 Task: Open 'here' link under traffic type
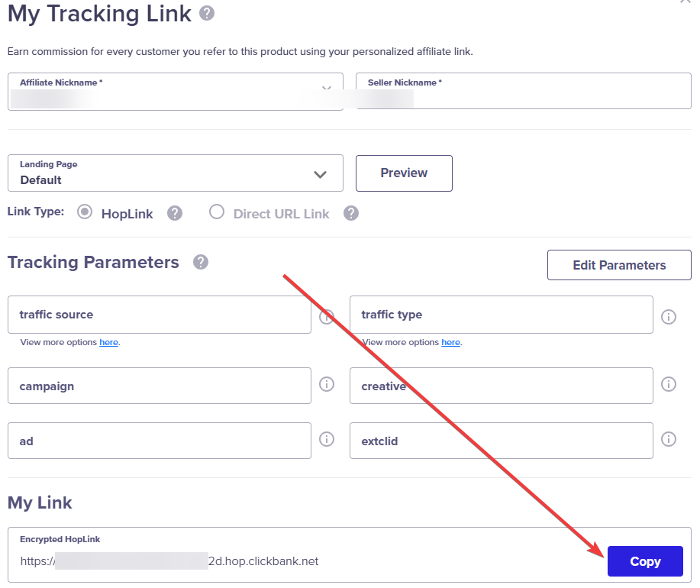pyautogui.click(x=451, y=342)
